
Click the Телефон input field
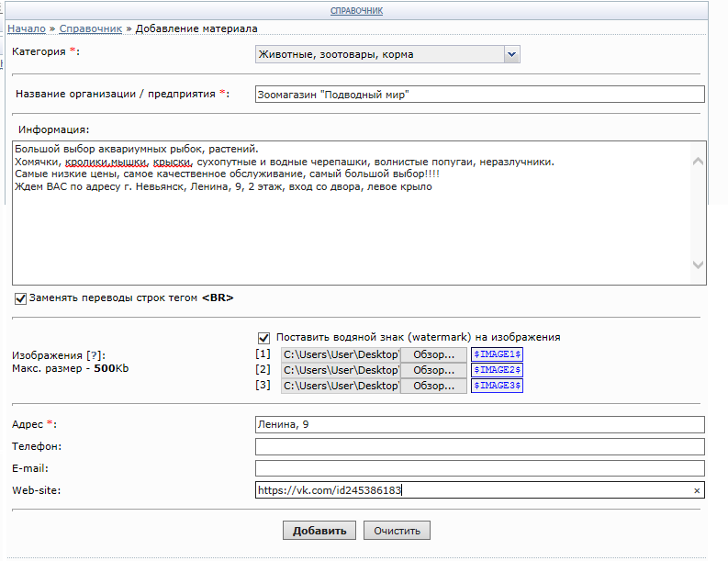tap(479, 446)
